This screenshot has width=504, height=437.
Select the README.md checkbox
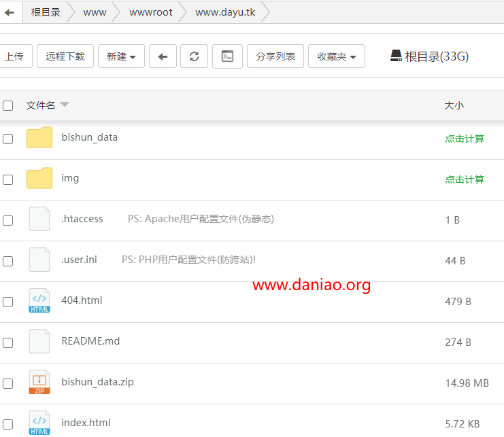point(7,343)
